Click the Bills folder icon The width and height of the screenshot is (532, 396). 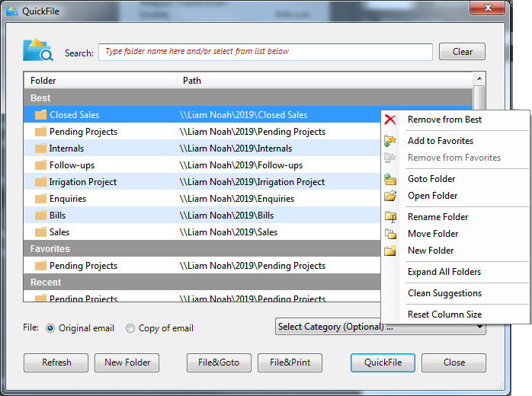tap(40, 216)
